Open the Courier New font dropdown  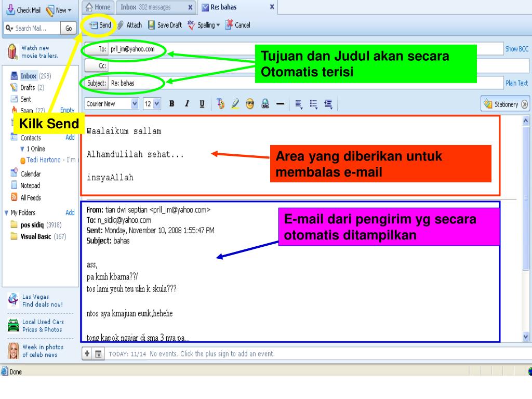tap(111, 104)
